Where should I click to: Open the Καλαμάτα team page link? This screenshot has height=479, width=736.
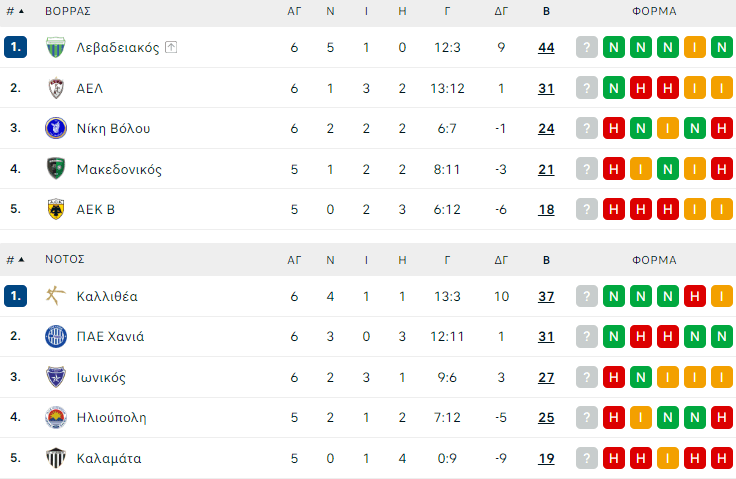pyautogui.click(x=108, y=458)
